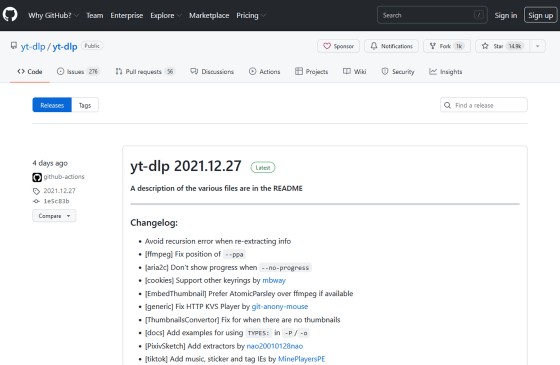The height and width of the screenshot is (365, 560).
Task: Expand the Explore dropdown menu
Action: click(x=166, y=15)
